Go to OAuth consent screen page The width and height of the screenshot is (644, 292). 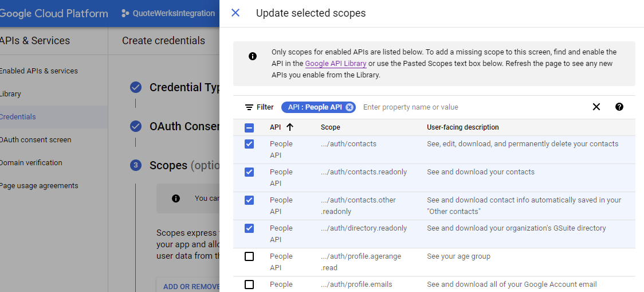[x=36, y=140]
